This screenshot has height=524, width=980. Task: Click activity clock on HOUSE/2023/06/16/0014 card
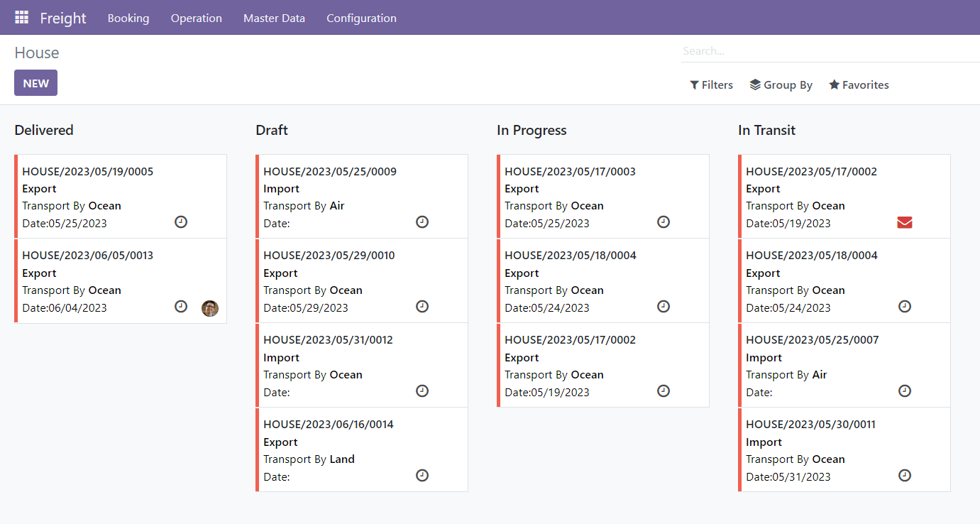pos(422,476)
